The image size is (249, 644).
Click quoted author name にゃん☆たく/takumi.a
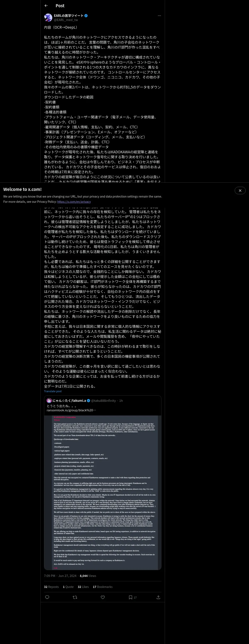coord(69,401)
